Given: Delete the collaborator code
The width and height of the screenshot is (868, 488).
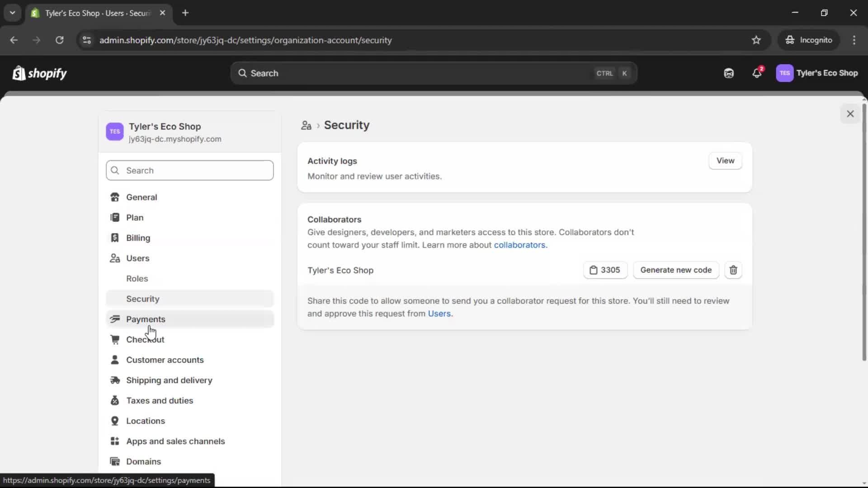Looking at the screenshot, I should 733,270.
